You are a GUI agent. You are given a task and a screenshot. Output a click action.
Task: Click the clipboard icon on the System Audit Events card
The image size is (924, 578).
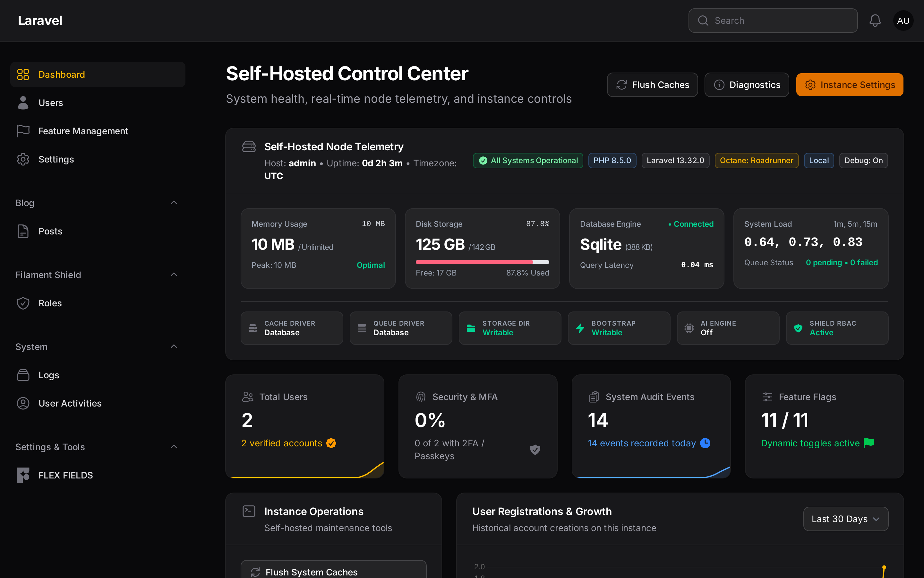(x=594, y=397)
